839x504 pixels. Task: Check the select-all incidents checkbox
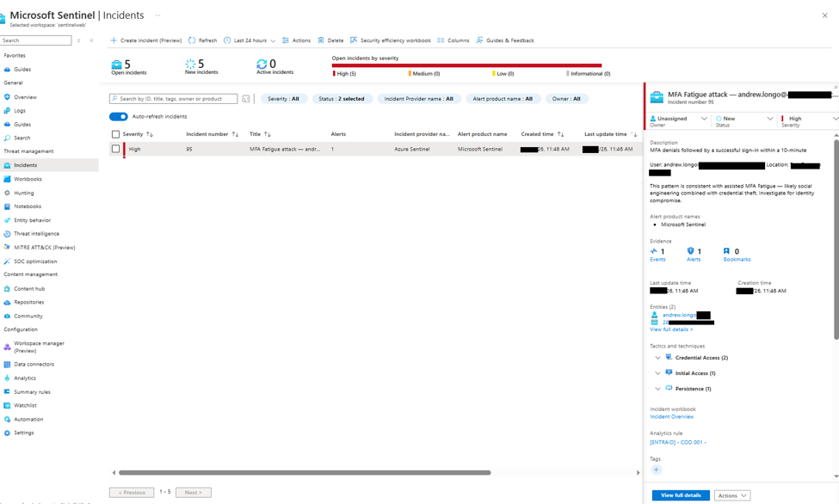point(115,134)
